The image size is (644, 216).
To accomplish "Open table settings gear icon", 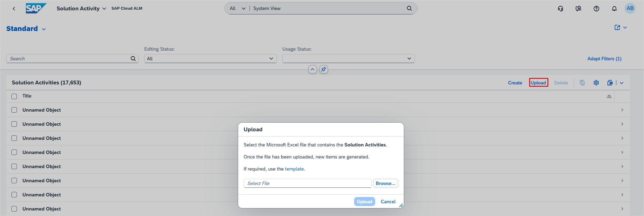I will pyautogui.click(x=596, y=83).
